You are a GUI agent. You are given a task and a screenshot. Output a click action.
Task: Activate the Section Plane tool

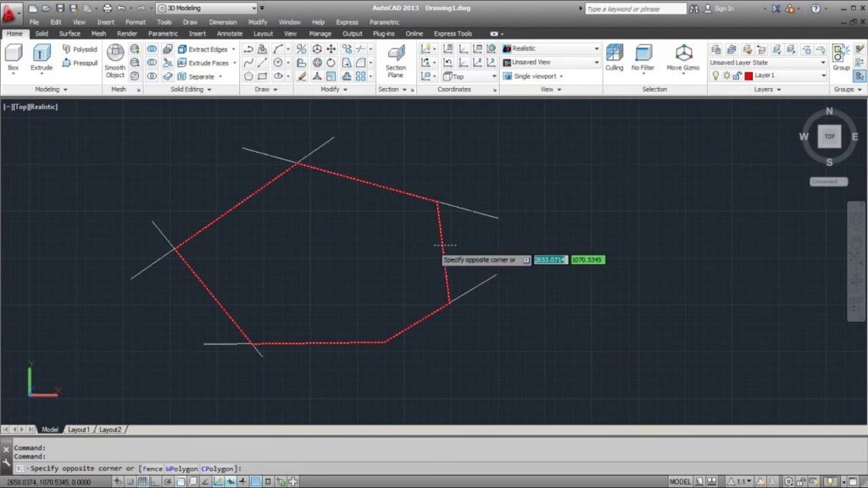[395, 59]
